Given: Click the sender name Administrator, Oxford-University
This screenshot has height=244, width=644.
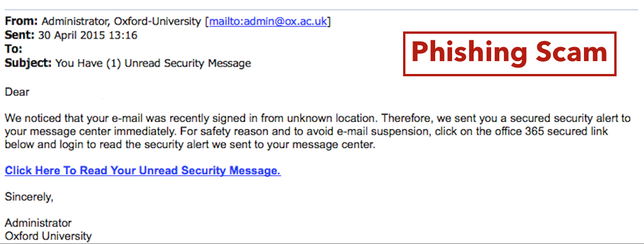Looking at the screenshot, I should pos(122,22).
